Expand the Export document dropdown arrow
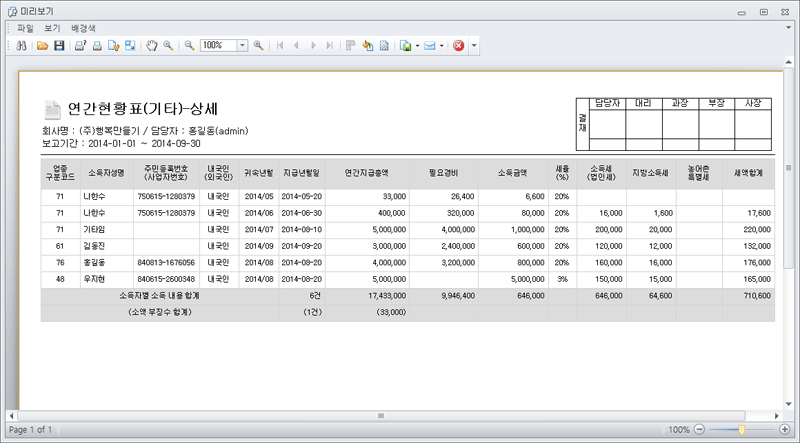 (416, 46)
